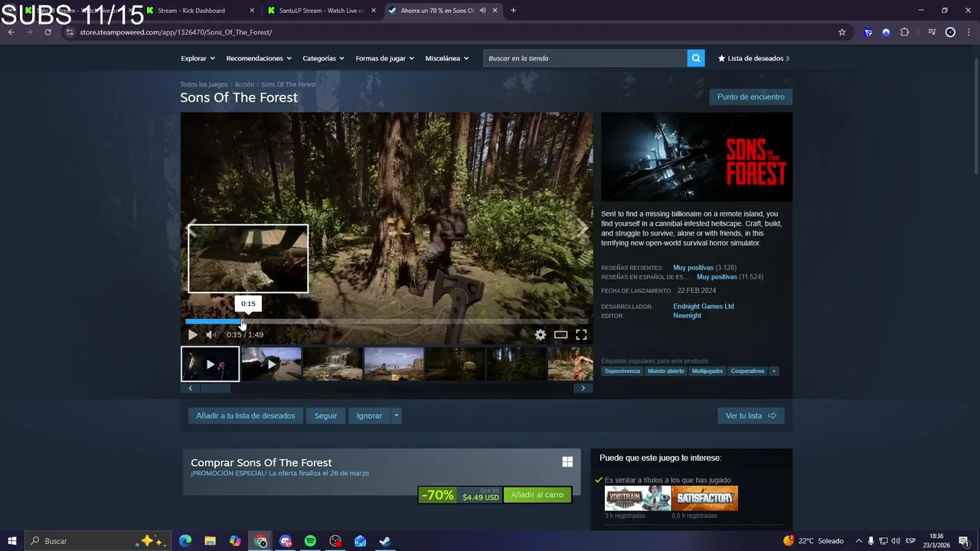Click thumbnail strip scrollbar handle
Screen dimensions: 980x551
pyautogui.click(x=215, y=388)
